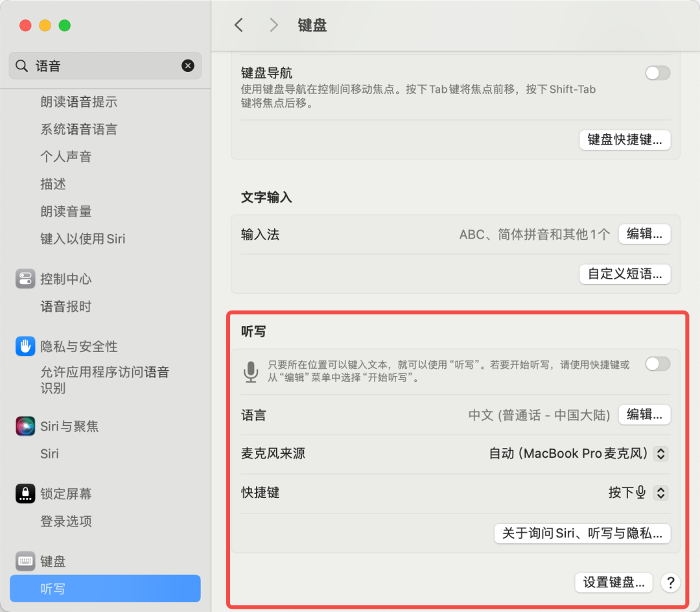700x612 pixels.
Task: Click the Control Center (控制中心) sidebar icon
Action: coord(25,279)
